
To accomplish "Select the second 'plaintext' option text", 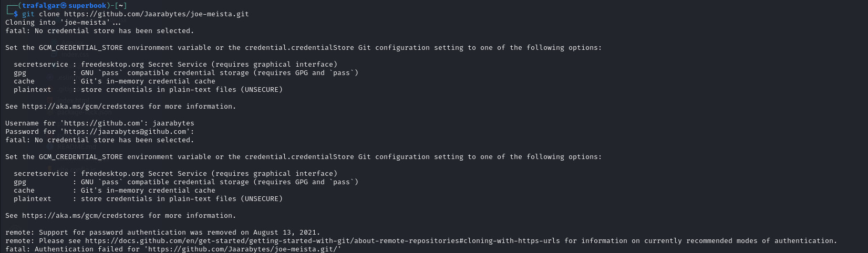I will [33, 199].
